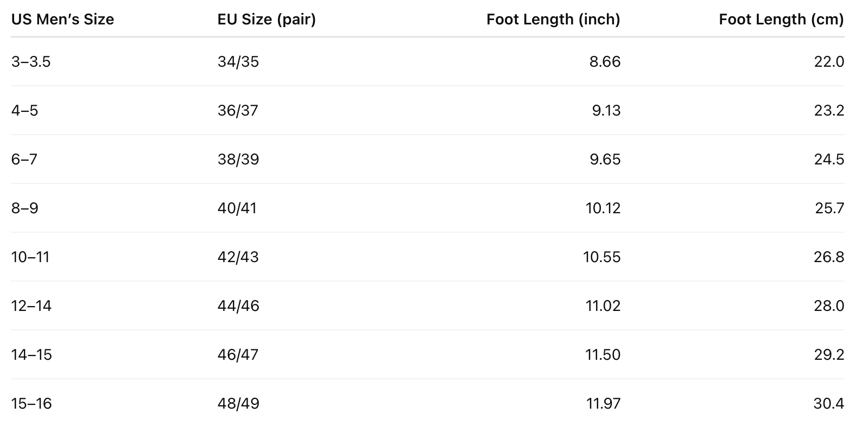Select the 3–3.5 US size cell

[31, 62]
